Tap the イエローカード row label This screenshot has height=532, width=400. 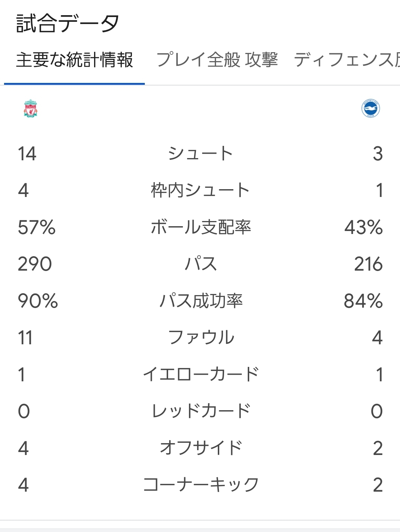click(200, 374)
